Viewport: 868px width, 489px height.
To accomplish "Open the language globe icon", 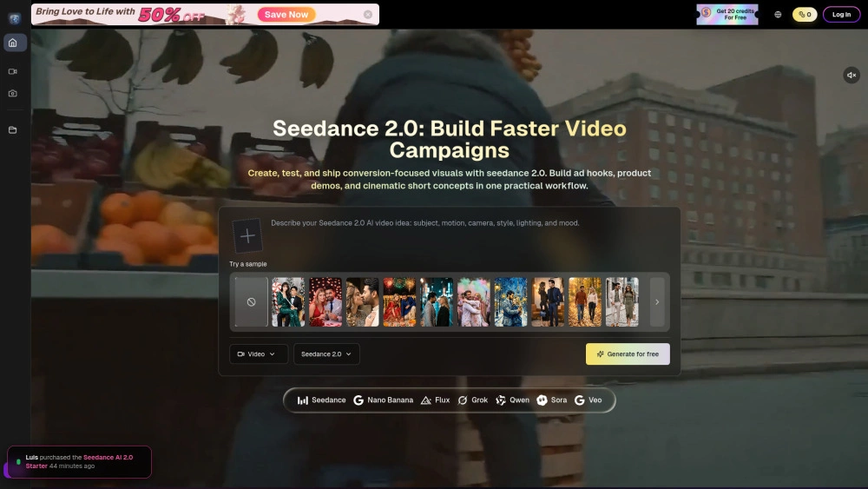I will tap(778, 15).
